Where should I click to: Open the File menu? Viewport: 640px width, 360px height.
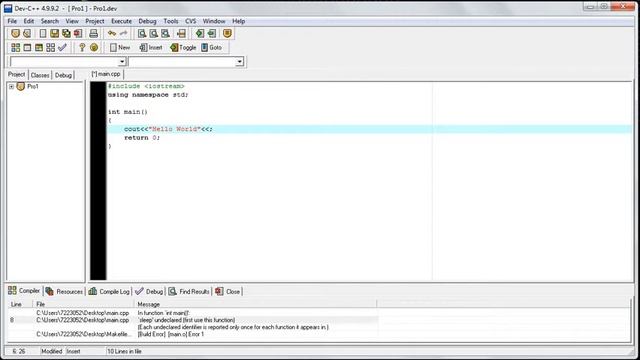pyautogui.click(x=12, y=21)
